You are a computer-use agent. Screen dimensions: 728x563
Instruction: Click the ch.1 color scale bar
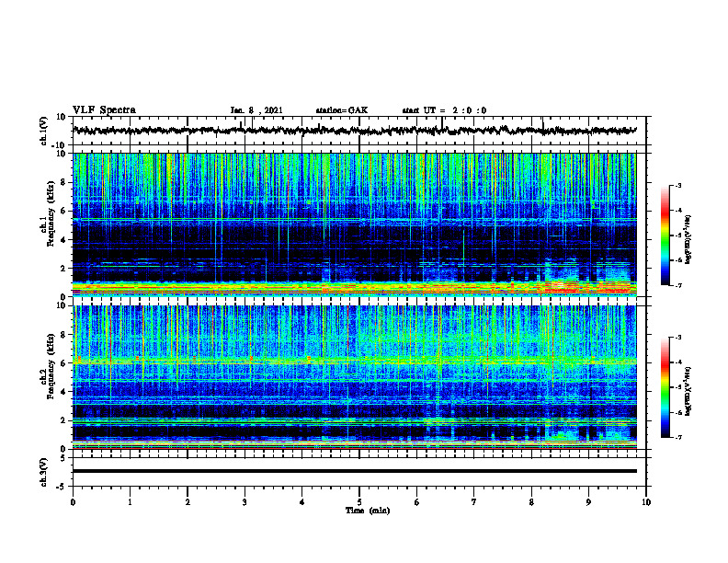coord(665,236)
